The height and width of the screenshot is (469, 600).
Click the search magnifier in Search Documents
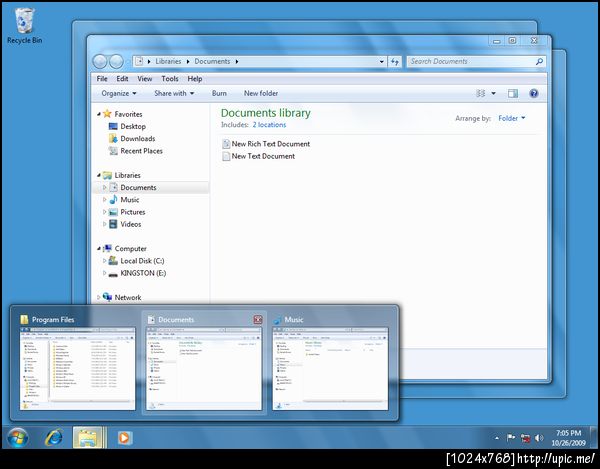click(x=539, y=61)
